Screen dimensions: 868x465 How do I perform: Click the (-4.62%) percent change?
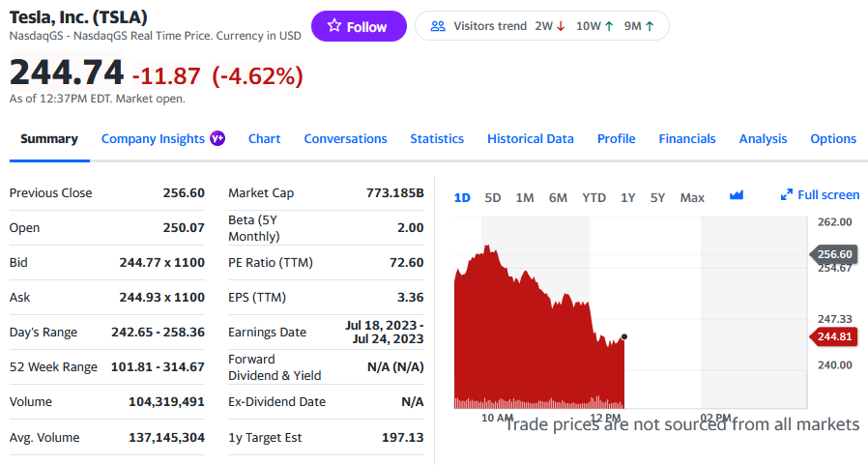coord(257,75)
